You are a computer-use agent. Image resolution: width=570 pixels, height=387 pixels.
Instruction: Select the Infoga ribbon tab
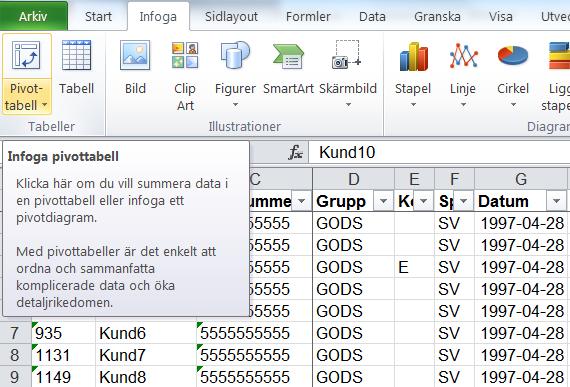[x=158, y=16]
